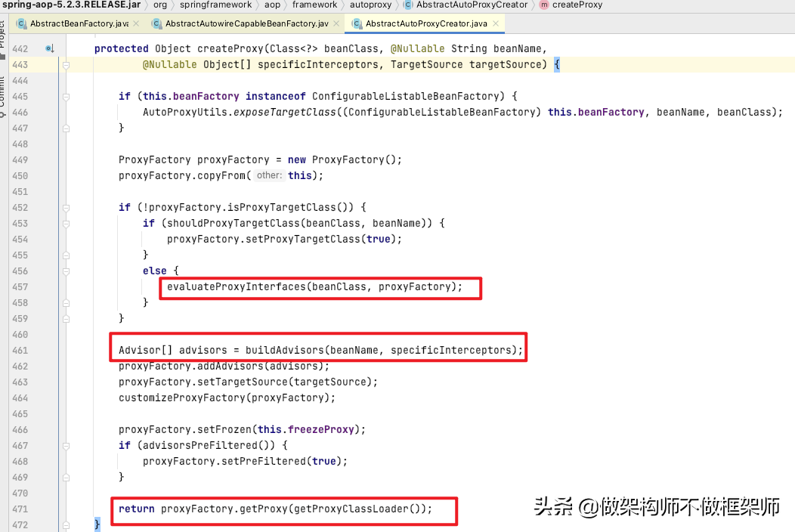Collapse the createProxy method at line 443
The image size is (795, 532).
click(66, 65)
